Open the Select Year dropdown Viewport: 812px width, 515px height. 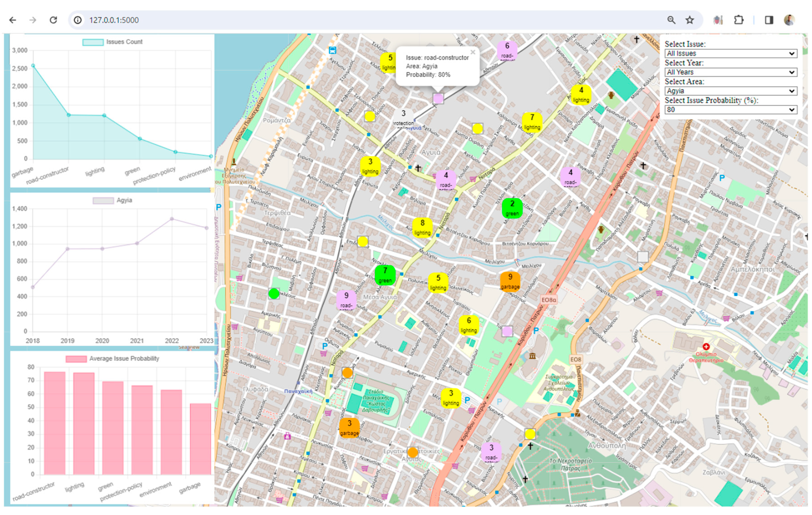tap(731, 72)
